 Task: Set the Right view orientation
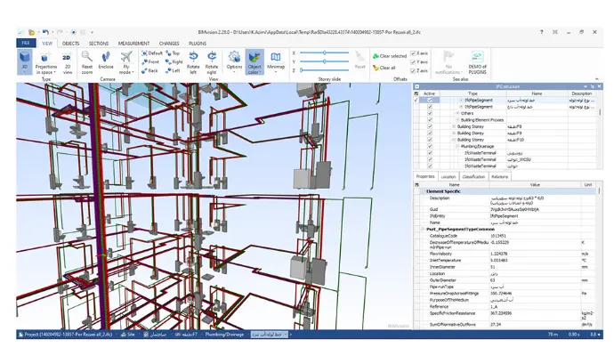[x=174, y=62]
